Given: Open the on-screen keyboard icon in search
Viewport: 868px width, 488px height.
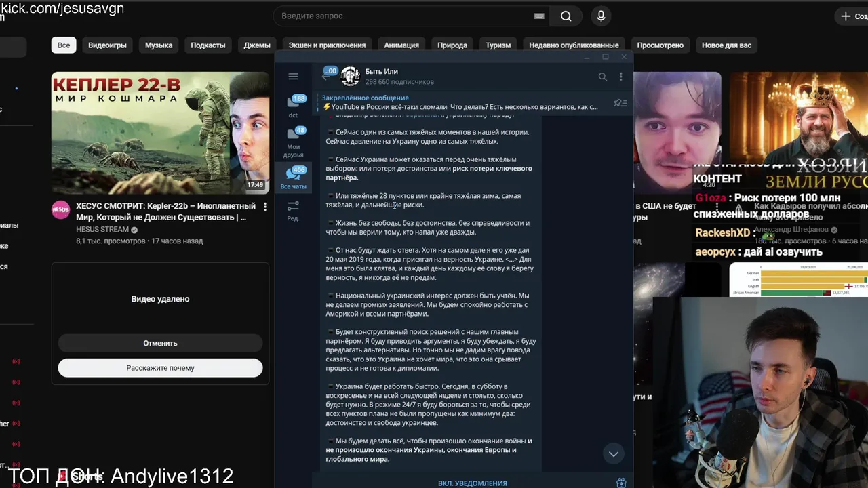Looking at the screenshot, I should pos(539,16).
